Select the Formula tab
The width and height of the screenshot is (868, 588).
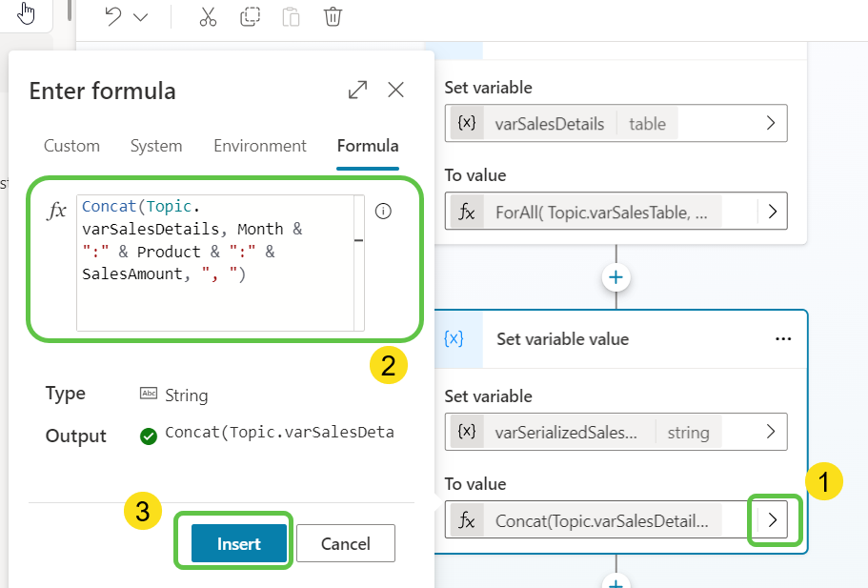tap(368, 146)
